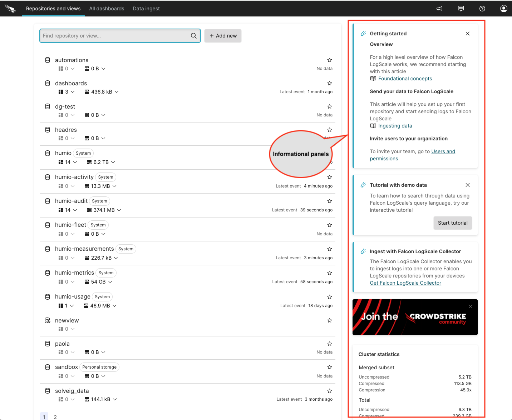Image resolution: width=512 pixels, height=420 pixels.
Task: Open the Data ingest tab
Action: [146, 9]
